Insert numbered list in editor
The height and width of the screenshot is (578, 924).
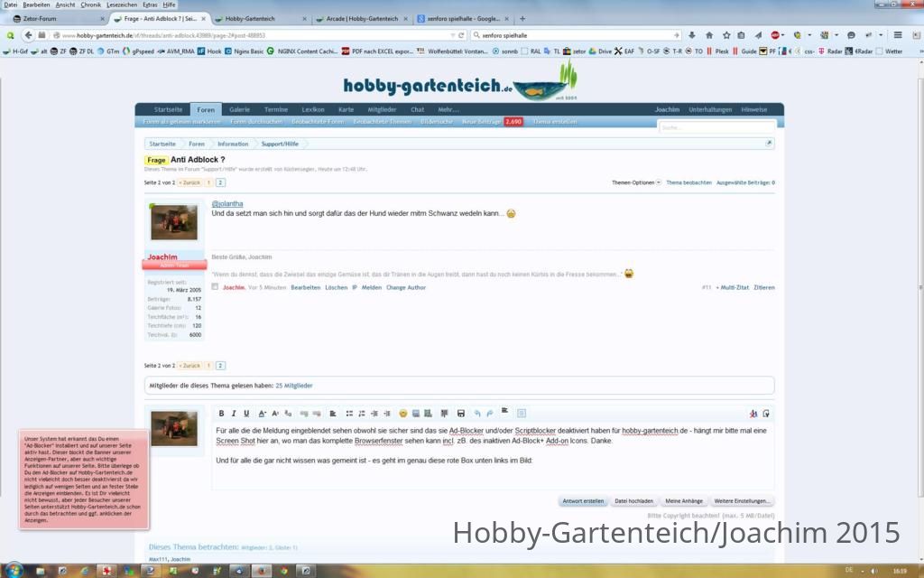click(362, 414)
